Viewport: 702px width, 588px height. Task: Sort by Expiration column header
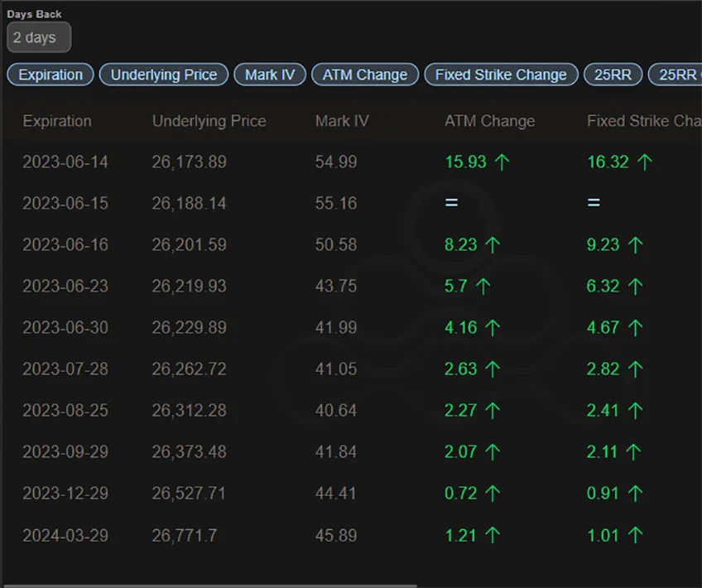click(57, 121)
